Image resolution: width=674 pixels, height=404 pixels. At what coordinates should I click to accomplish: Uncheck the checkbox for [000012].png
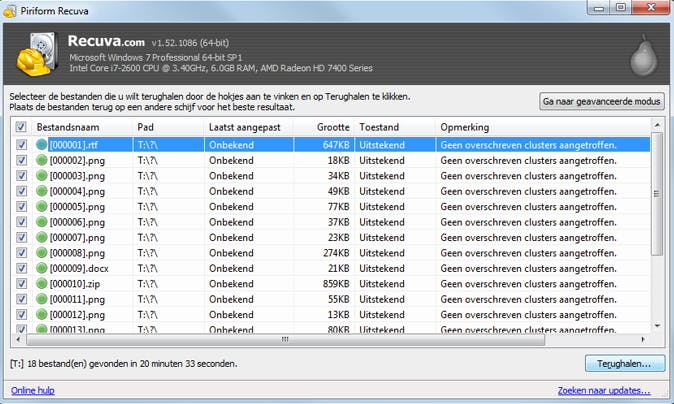[x=21, y=315]
